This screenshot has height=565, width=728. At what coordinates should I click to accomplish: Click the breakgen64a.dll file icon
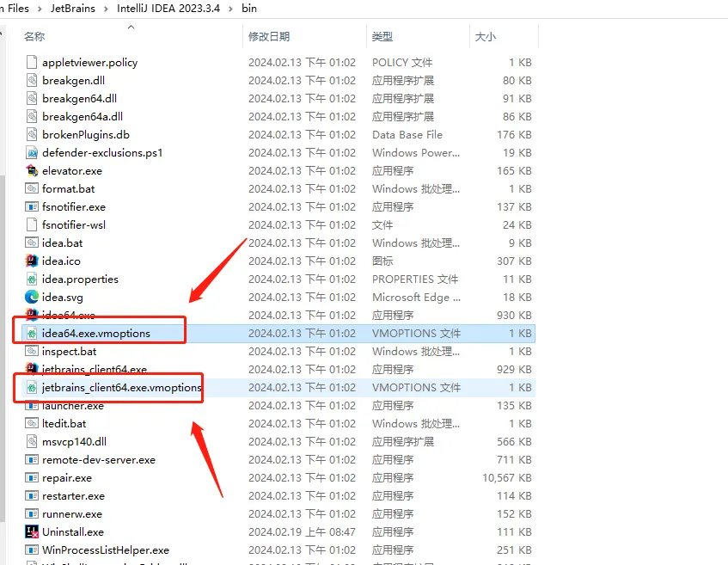click(32, 117)
